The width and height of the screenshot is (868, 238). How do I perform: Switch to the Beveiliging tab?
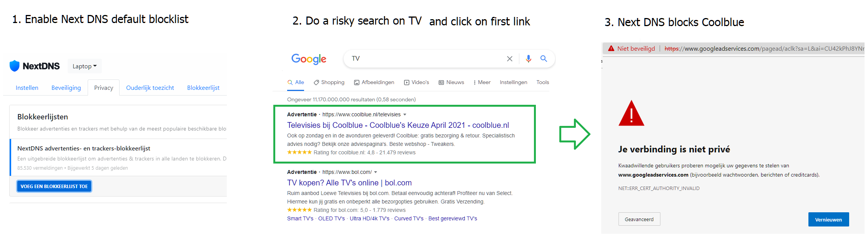click(66, 88)
